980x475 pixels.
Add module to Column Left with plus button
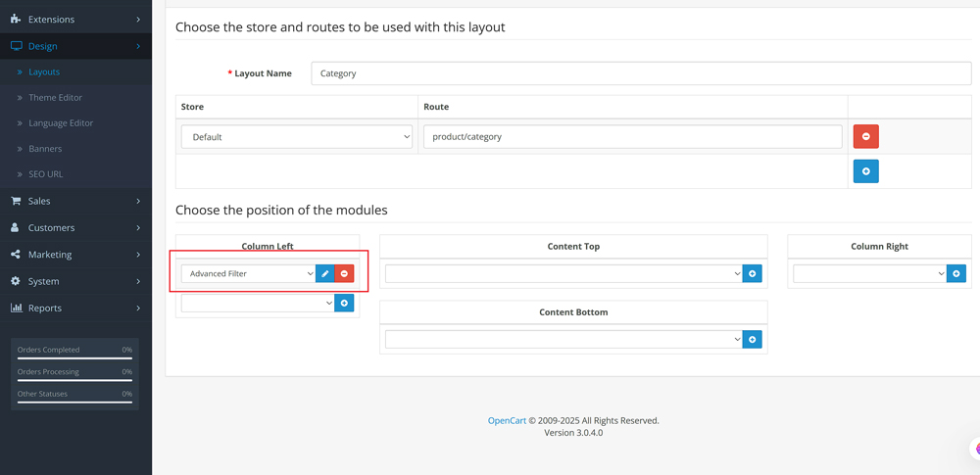pos(344,304)
